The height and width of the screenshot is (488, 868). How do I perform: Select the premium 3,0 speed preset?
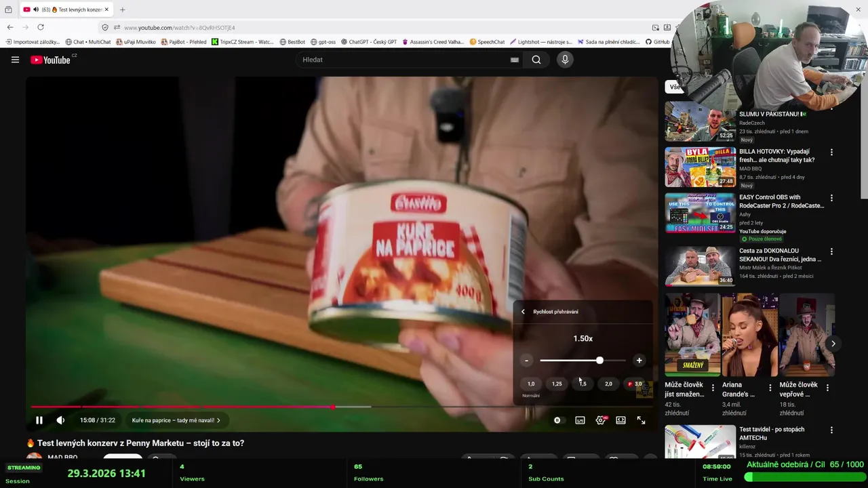click(x=635, y=384)
